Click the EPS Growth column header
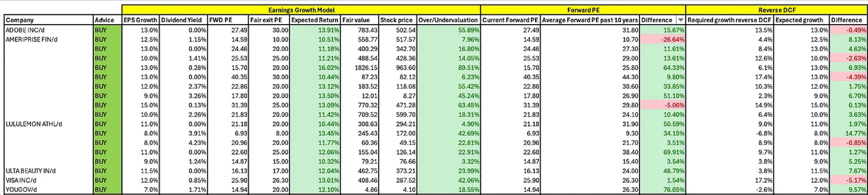This screenshot has height=195, width=868. (x=140, y=20)
